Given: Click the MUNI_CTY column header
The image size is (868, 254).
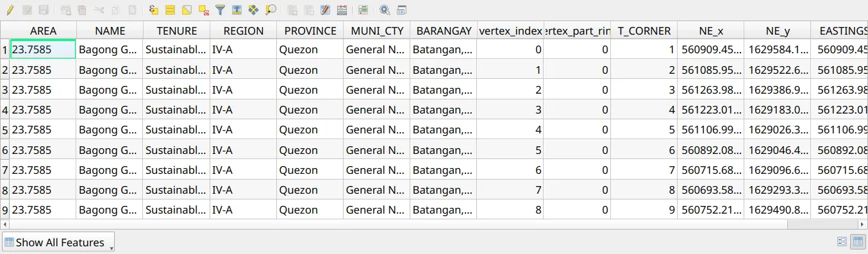Looking at the screenshot, I should (377, 30).
